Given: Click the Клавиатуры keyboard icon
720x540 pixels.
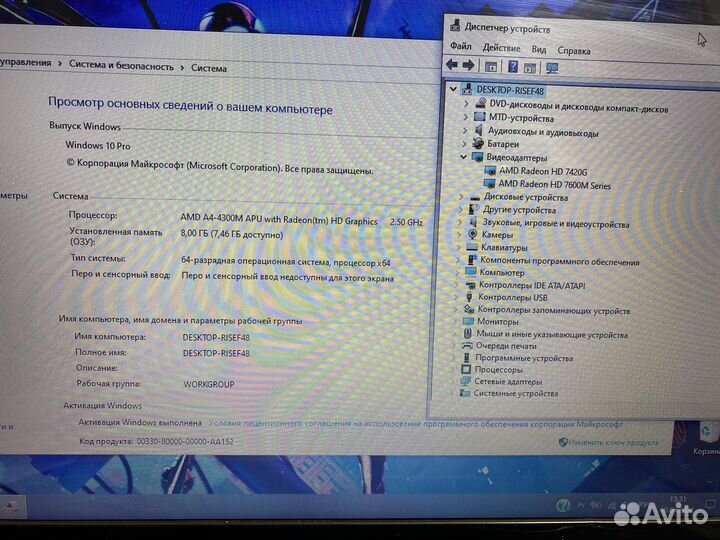Looking at the screenshot, I should (472, 247).
